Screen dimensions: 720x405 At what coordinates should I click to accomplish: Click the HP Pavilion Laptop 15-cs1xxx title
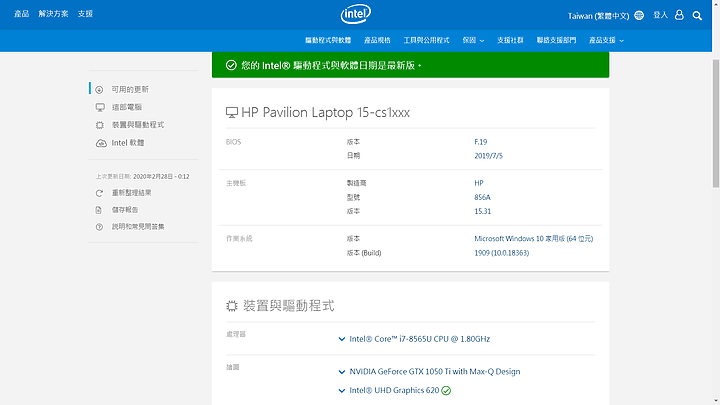click(x=325, y=112)
